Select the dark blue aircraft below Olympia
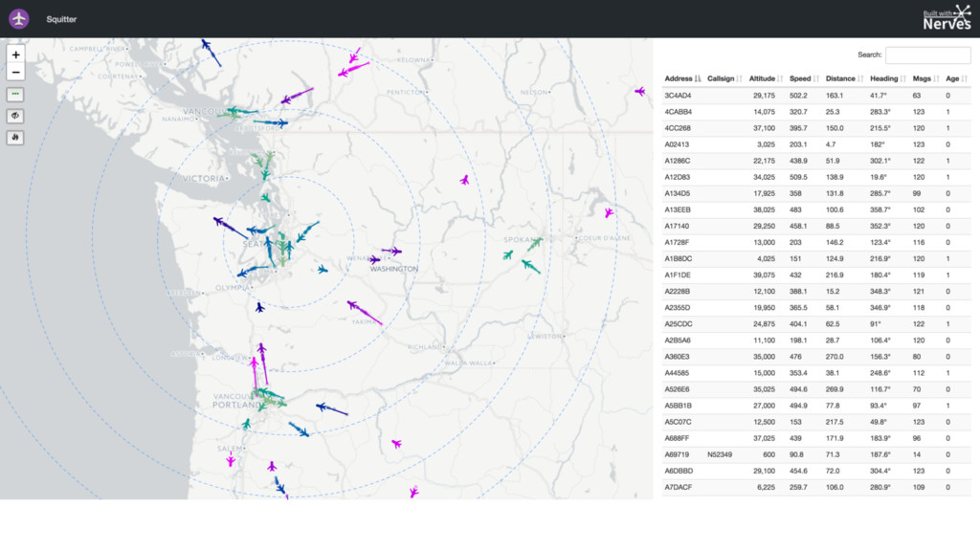 pyautogui.click(x=260, y=307)
